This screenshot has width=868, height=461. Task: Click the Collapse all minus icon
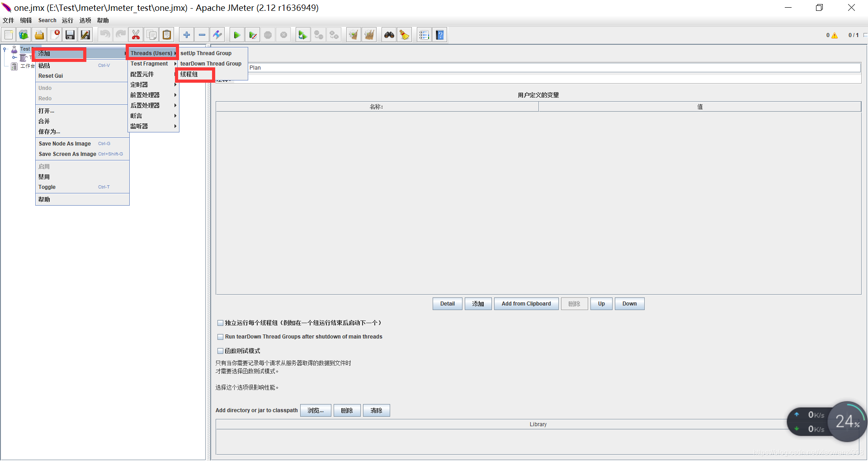[x=202, y=35]
